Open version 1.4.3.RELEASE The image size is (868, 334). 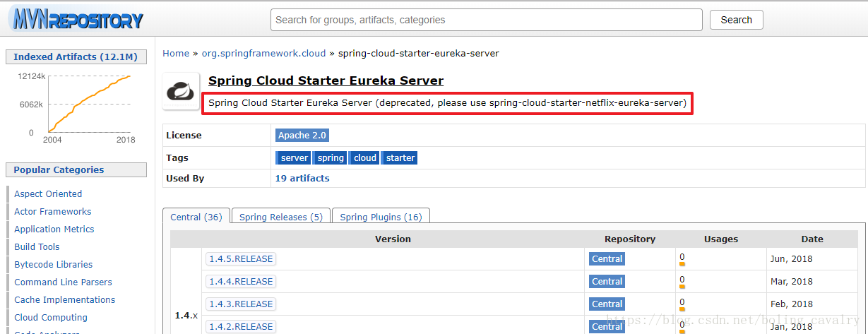pos(241,304)
